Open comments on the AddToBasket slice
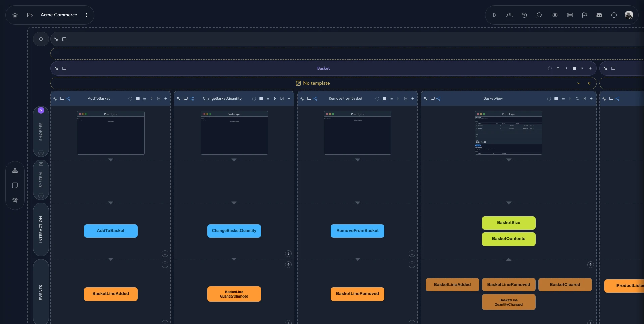This screenshot has width=644, height=324. click(x=62, y=99)
